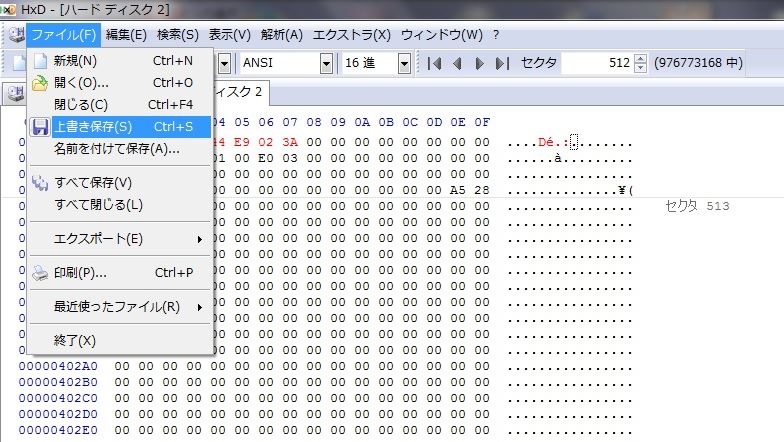Jump to the last sector
Image resolution: width=784 pixels, height=442 pixels.
pos(502,63)
